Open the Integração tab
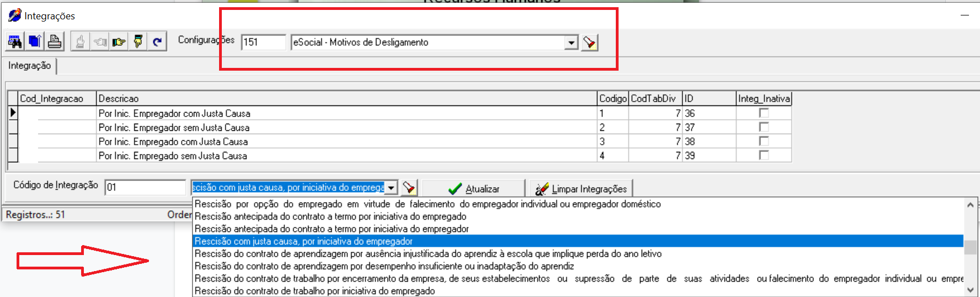Viewport: 980px width, 297px height. click(x=29, y=66)
